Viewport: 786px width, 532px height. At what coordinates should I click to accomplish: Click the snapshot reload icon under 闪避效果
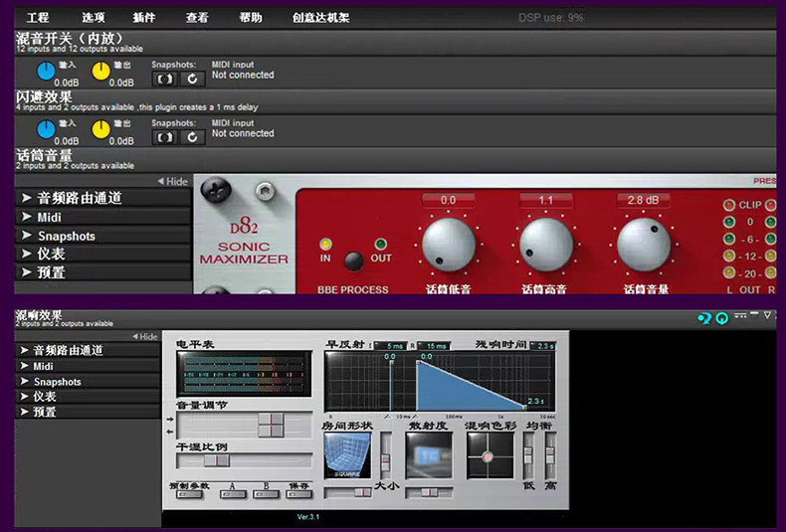tap(192, 137)
